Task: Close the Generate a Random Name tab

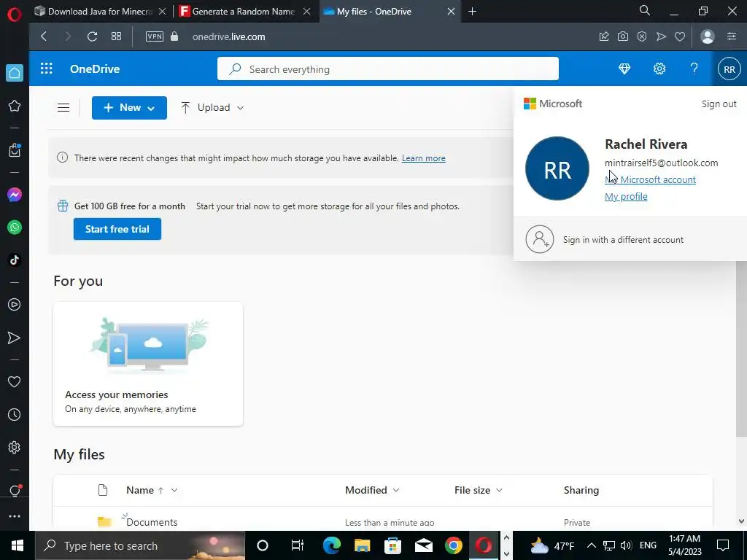Action: tap(307, 12)
